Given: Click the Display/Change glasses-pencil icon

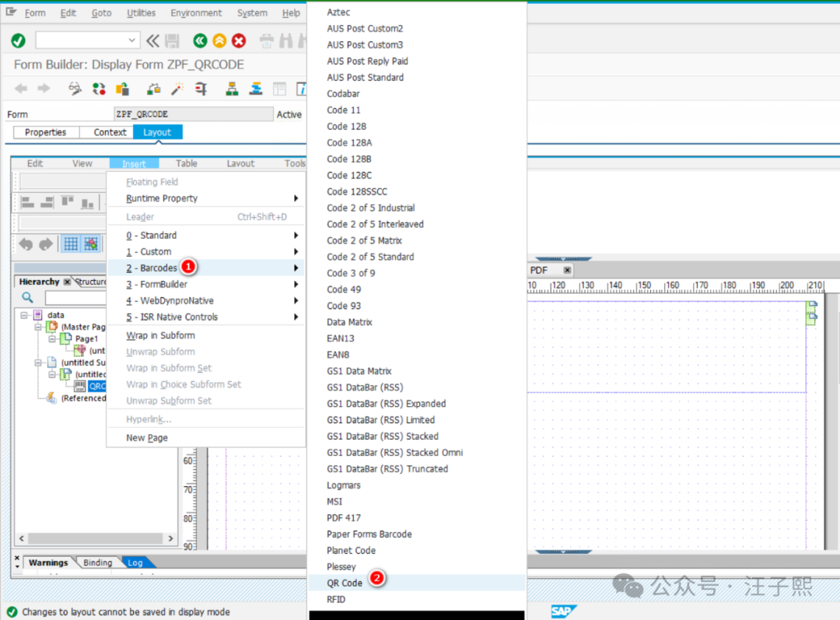Looking at the screenshot, I should click(75, 89).
